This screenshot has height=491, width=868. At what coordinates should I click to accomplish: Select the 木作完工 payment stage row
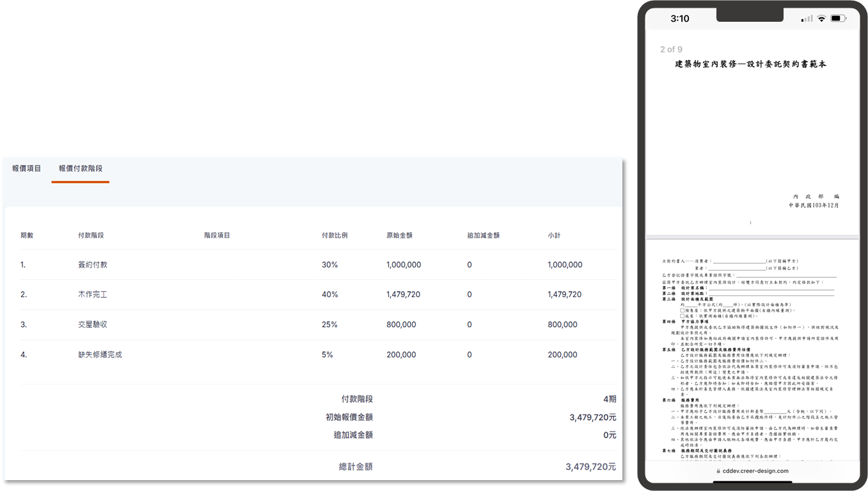[x=93, y=294]
